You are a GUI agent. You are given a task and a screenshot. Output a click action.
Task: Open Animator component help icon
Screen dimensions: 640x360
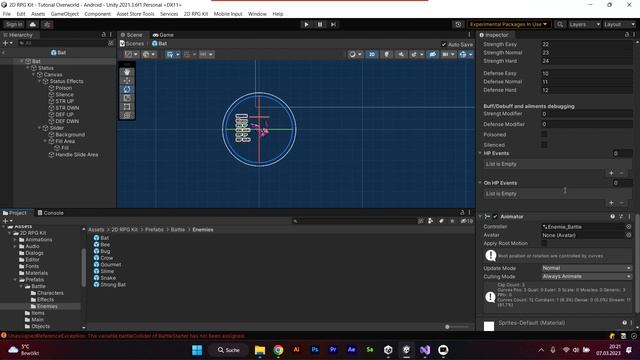click(613, 217)
